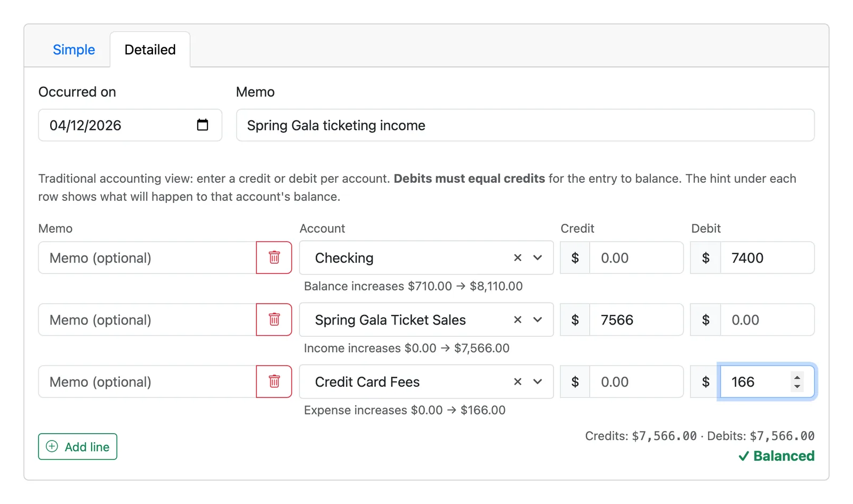Delete the Spring Gala Ticket Sales line
This screenshot has width=853, height=504.
point(274,320)
